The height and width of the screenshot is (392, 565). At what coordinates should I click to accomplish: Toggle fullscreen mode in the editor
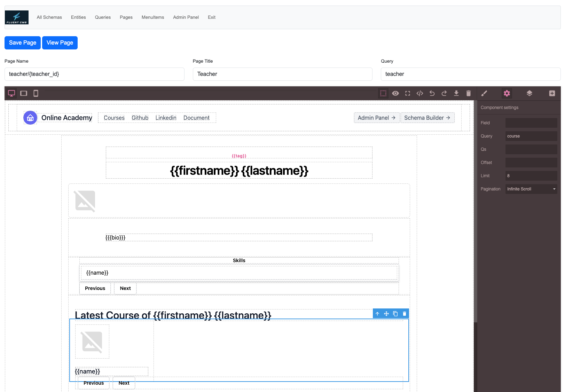click(x=408, y=93)
